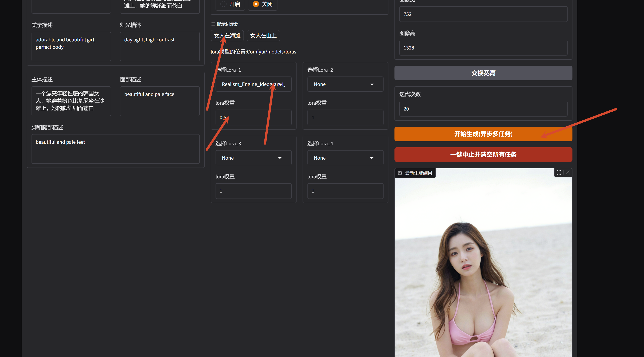Viewport: 644px width, 357px height.
Task: Click the Lora_4 lora权重 field
Action: [345, 191]
